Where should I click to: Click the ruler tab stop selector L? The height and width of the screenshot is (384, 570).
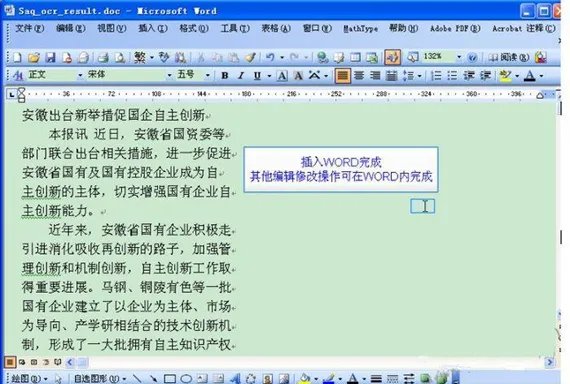click(x=12, y=95)
